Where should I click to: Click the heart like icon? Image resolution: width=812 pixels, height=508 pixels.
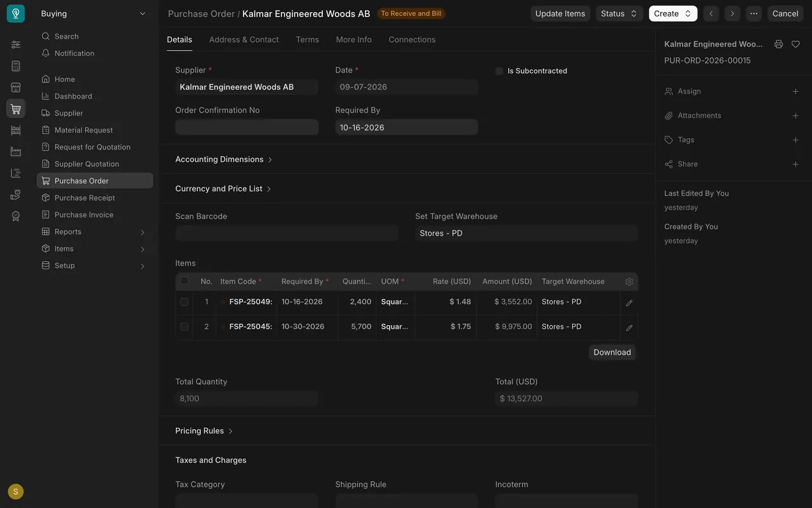pyautogui.click(x=796, y=44)
